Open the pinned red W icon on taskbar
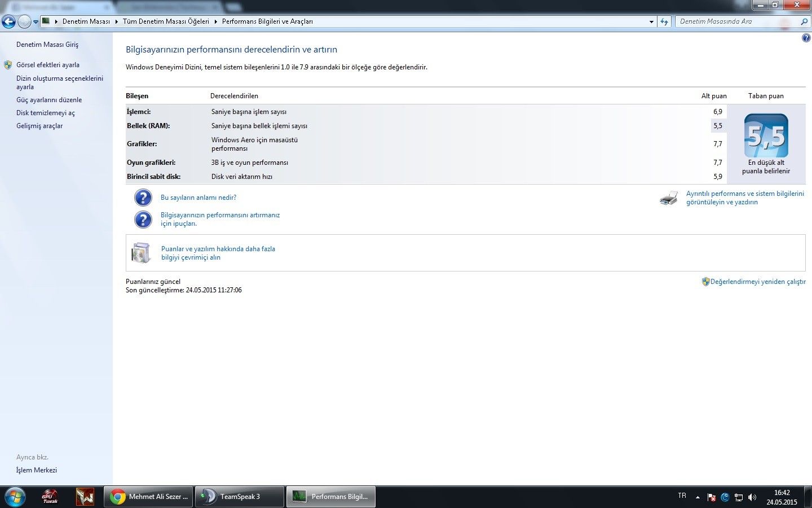 click(x=85, y=497)
